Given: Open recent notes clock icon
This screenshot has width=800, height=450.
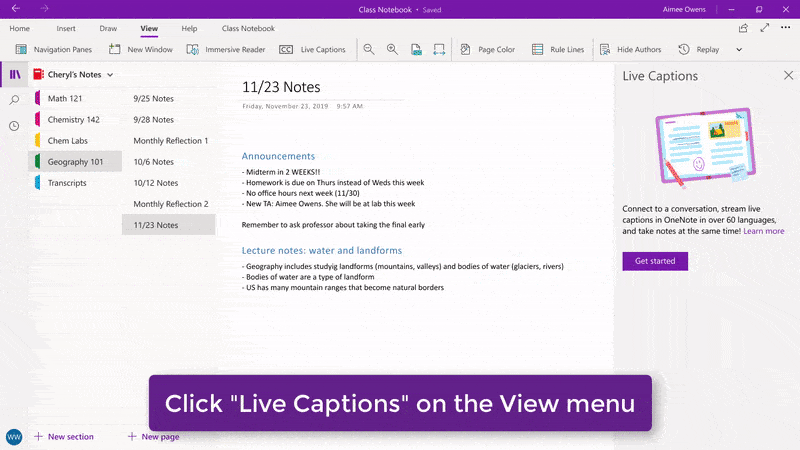Looking at the screenshot, I should (14, 126).
